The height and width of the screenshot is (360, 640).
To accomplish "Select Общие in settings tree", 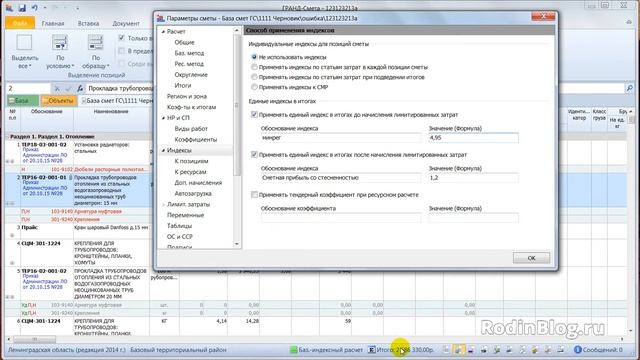I will 184,42.
